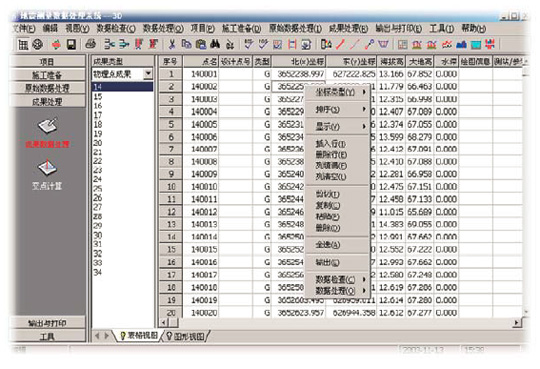Click the round wheel icon in toolbar

click(x=38, y=44)
